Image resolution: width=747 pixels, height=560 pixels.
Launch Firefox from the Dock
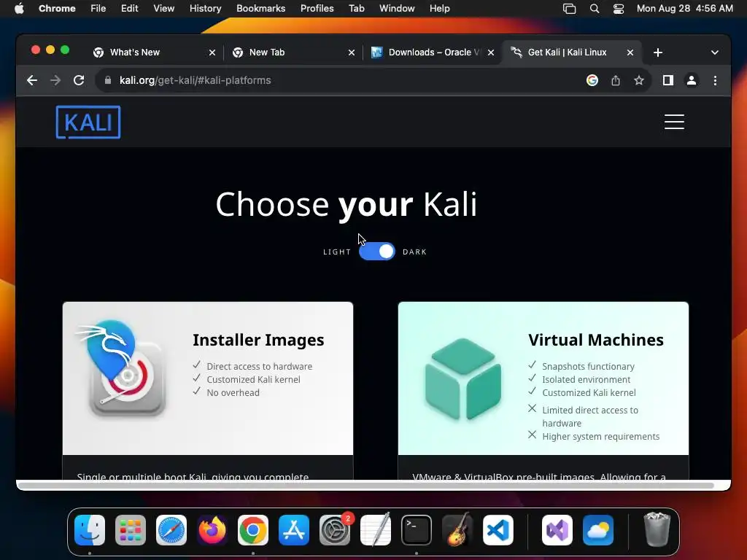(212, 530)
